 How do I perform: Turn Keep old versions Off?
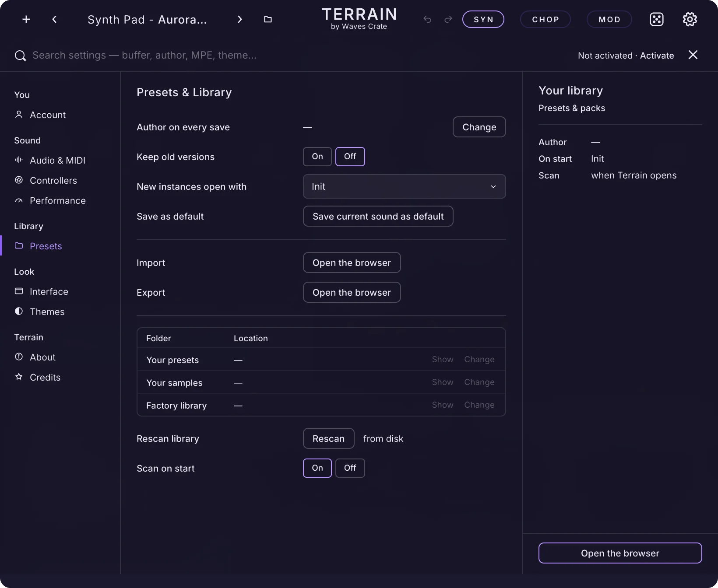(350, 157)
